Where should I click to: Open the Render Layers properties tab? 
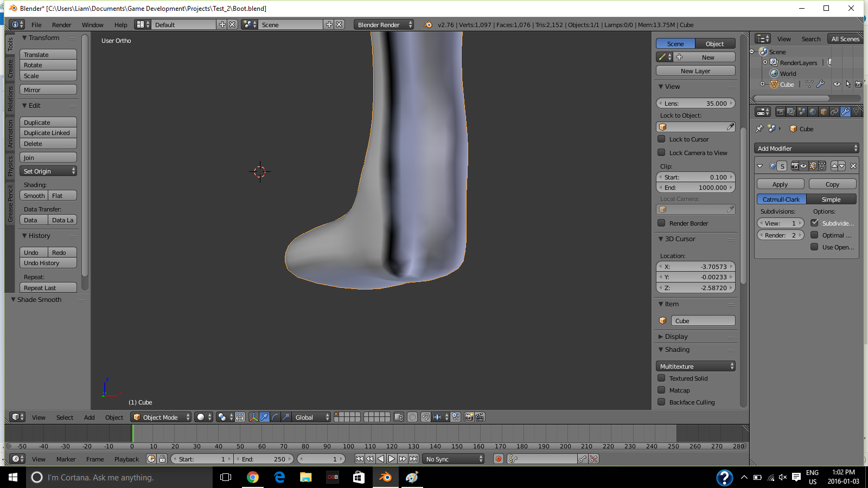pos(791,112)
